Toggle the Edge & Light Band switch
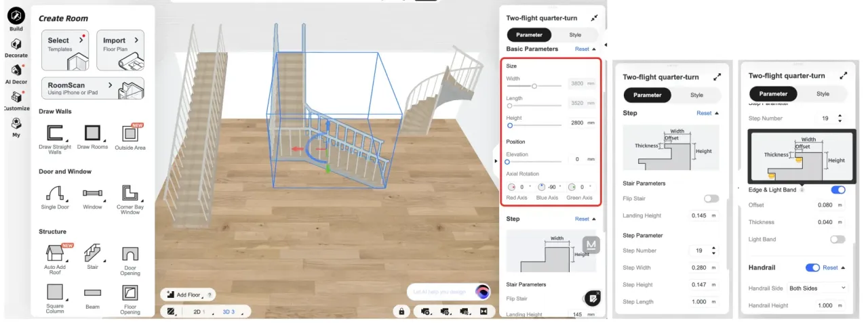868x323 pixels. pyautogui.click(x=837, y=190)
